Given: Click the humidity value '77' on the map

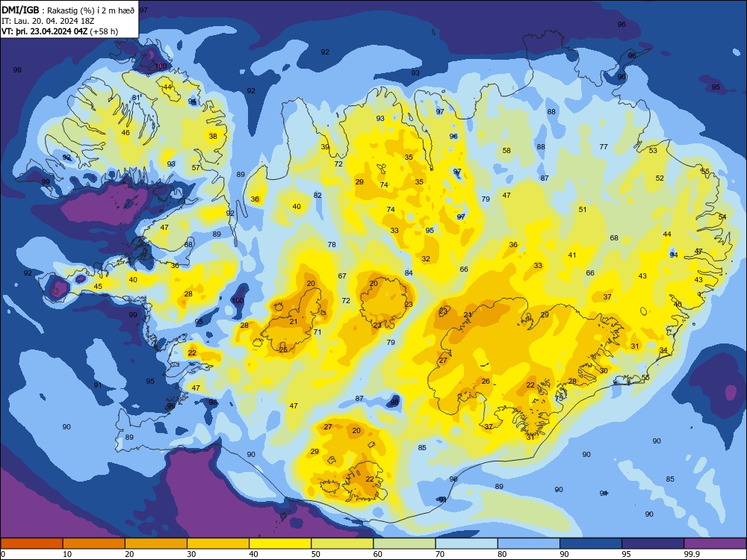Looking at the screenshot, I should click(x=604, y=146).
